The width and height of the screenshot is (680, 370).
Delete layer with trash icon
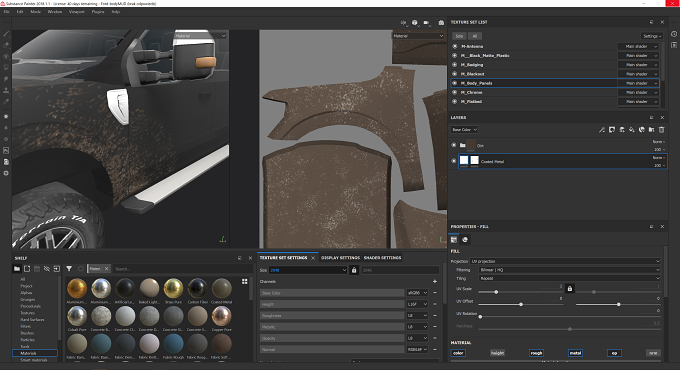(661, 130)
